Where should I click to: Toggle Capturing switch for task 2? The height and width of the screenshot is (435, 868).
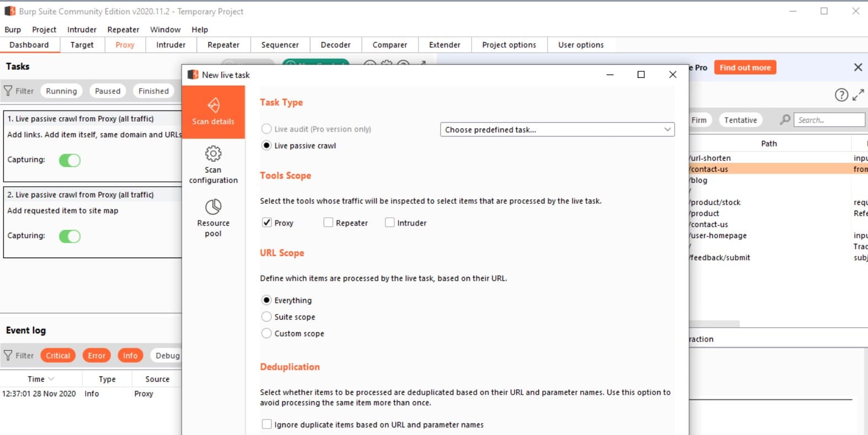[x=70, y=236]
